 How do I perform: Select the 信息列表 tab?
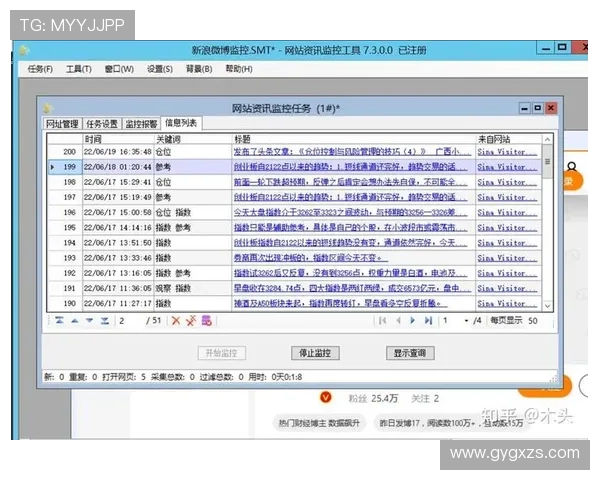[x=181, y=123]
